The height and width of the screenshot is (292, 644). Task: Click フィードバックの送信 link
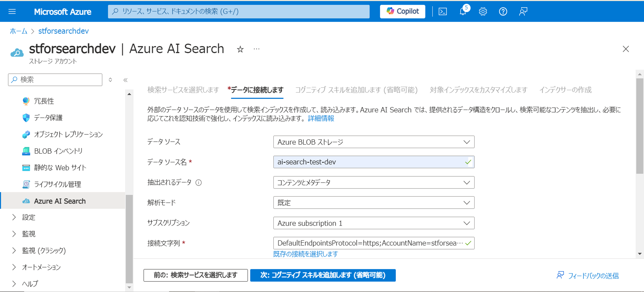coord(588,276)
